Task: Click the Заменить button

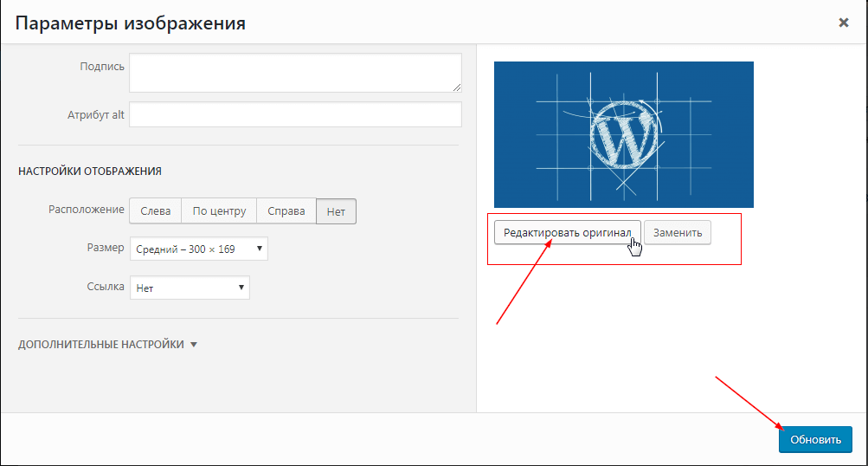Action: click(x=678, y=233)
